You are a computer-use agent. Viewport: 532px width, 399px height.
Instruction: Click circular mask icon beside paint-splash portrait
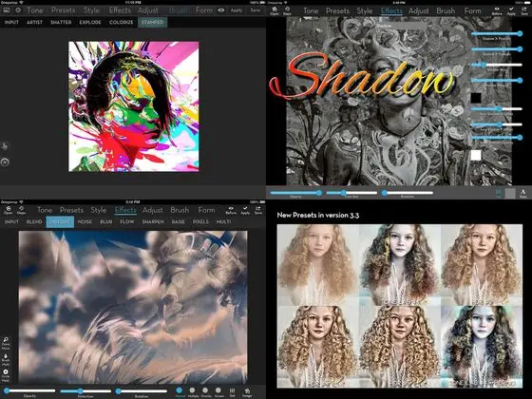point(5,162)
